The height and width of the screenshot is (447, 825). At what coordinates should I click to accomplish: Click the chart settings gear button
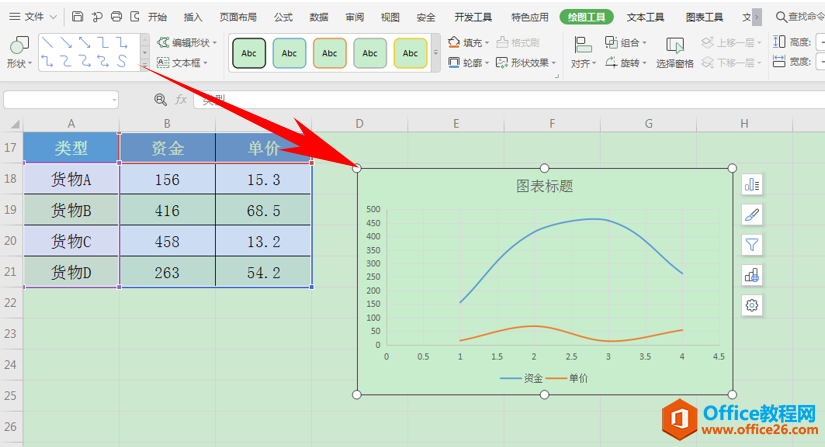point(752,305)
